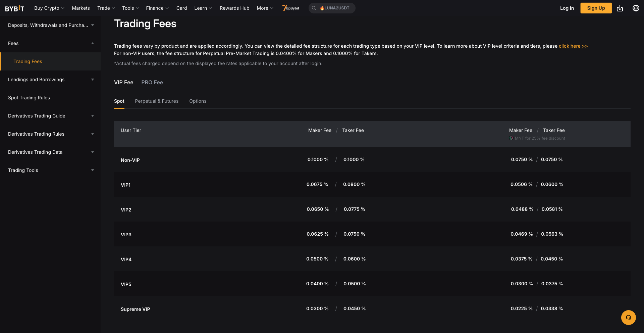Select the Perpetual & Futures tab

coord(157,101)
